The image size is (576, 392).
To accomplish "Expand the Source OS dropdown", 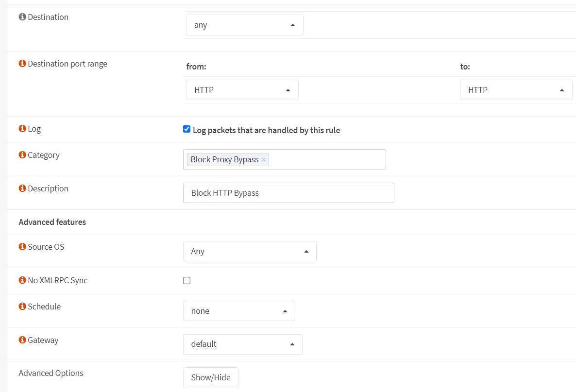I will (250, 251).
